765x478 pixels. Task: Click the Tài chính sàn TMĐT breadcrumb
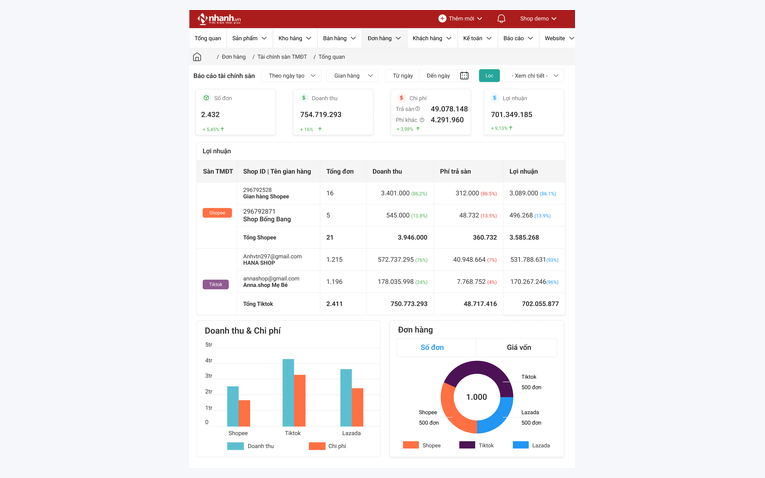click(282, 57)
